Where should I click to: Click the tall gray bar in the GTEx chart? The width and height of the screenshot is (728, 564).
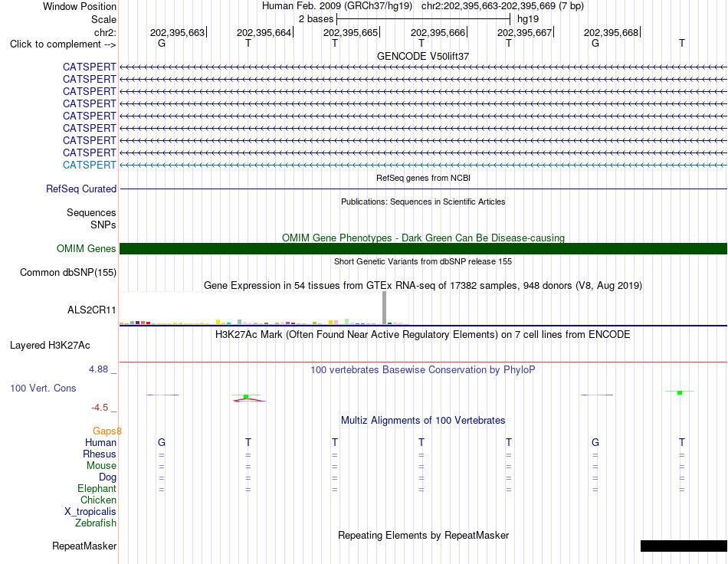(384, 308)
